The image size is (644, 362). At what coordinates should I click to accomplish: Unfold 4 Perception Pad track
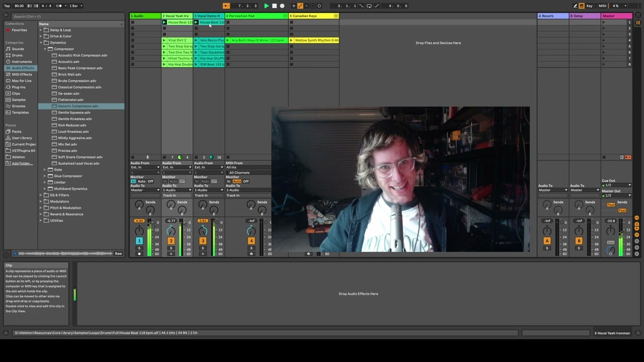285,16
